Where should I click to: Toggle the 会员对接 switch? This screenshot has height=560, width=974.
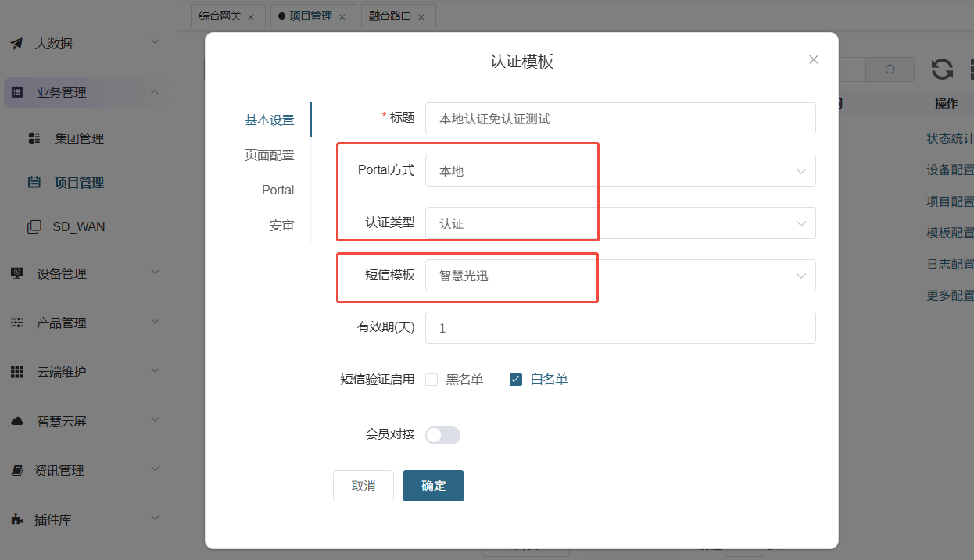click(442, 435)
